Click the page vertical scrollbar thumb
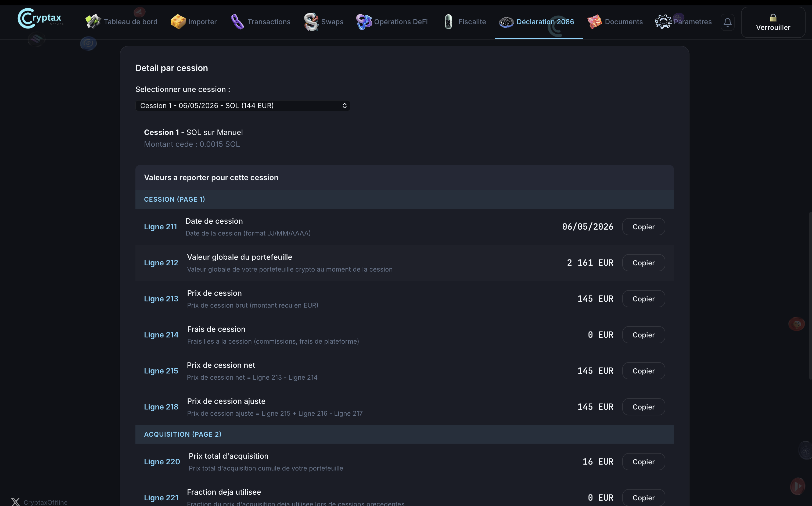 810,296
